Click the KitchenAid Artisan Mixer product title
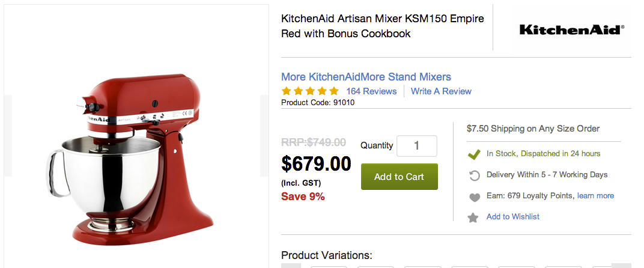This screenshot has height=268, width=644. 382,26
